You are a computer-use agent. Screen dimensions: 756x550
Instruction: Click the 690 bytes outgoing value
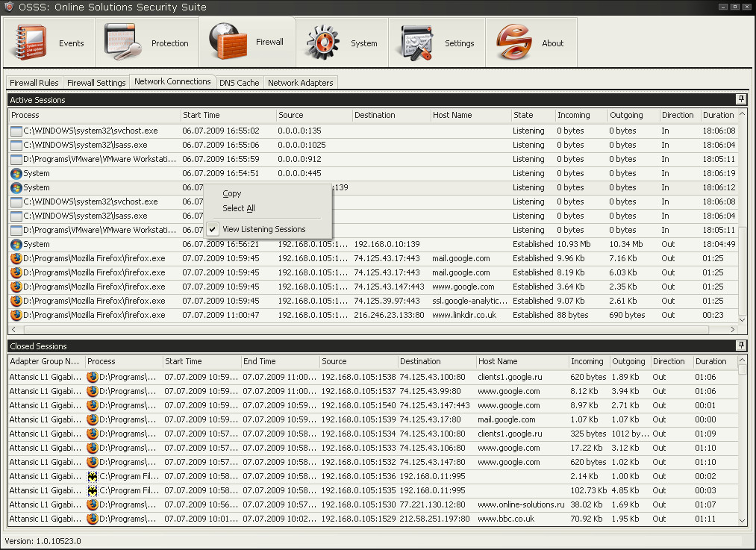[x=627, y=315]
